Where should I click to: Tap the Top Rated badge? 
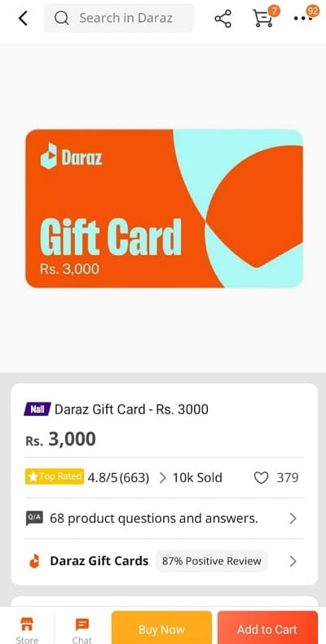55,476
